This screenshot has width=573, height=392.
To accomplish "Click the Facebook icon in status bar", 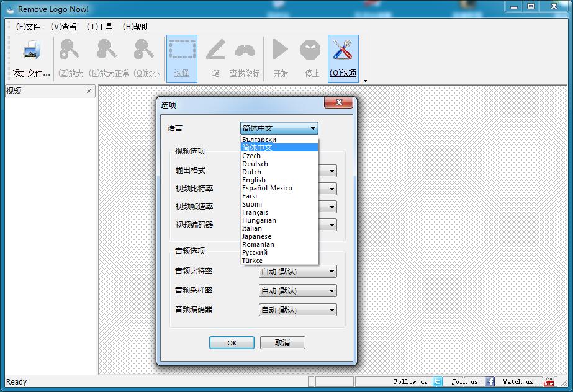I will point(490,382).
